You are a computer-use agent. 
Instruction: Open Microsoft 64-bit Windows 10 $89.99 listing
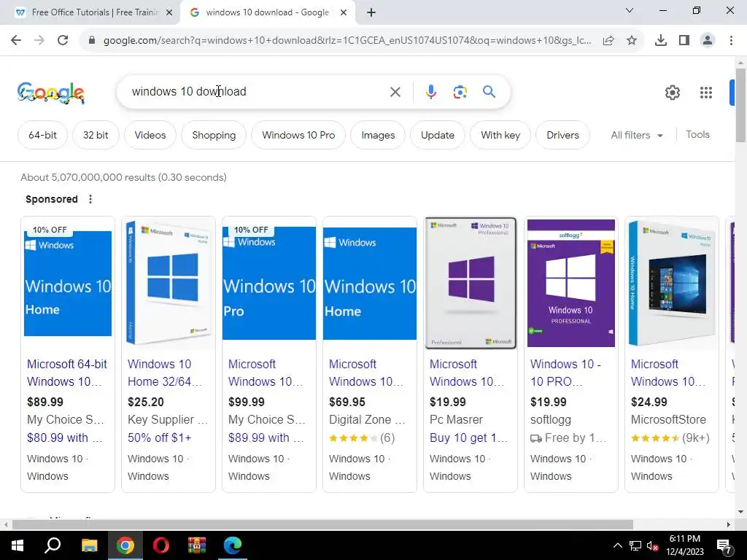tap(66, 373)
